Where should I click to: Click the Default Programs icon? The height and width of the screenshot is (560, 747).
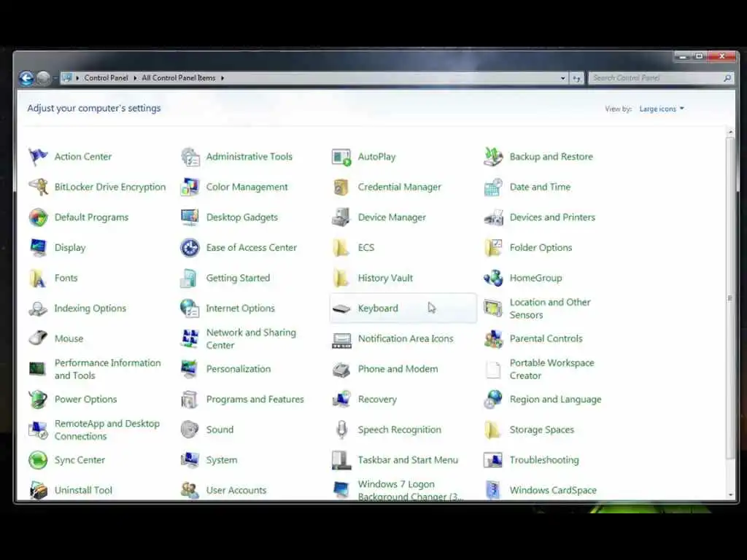(38, 217)
